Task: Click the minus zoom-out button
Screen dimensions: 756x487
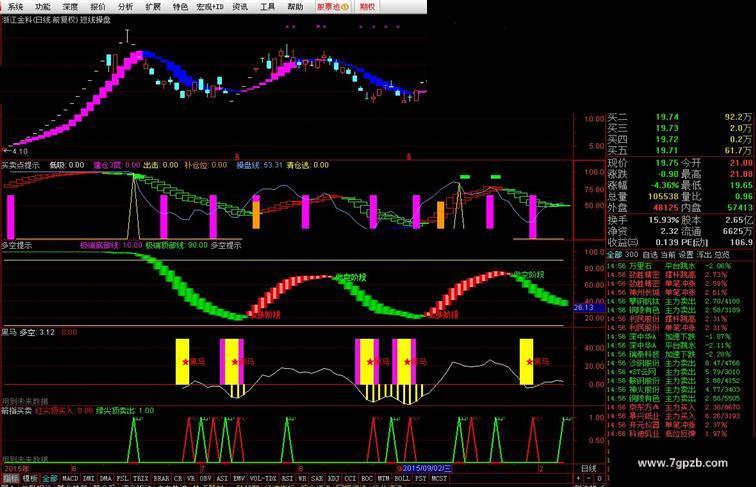Action: point(589,479)
